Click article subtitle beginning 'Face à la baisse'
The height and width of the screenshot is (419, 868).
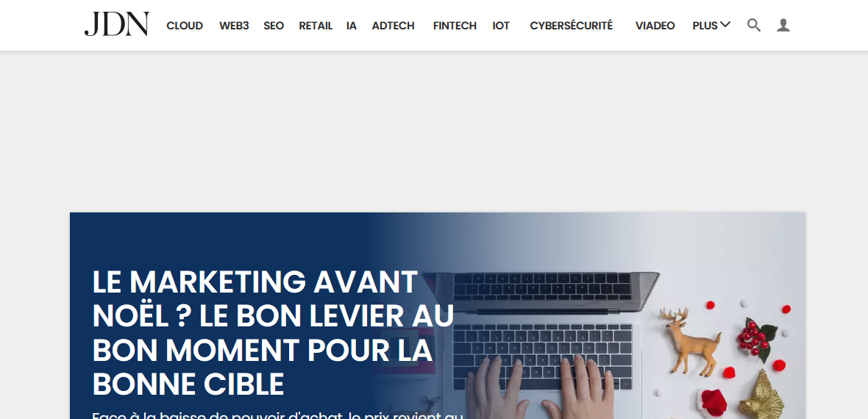[x=277, y=415]
